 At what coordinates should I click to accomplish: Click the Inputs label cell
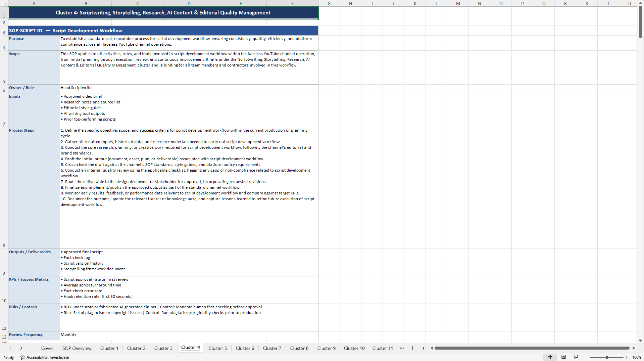pos(34,110)
